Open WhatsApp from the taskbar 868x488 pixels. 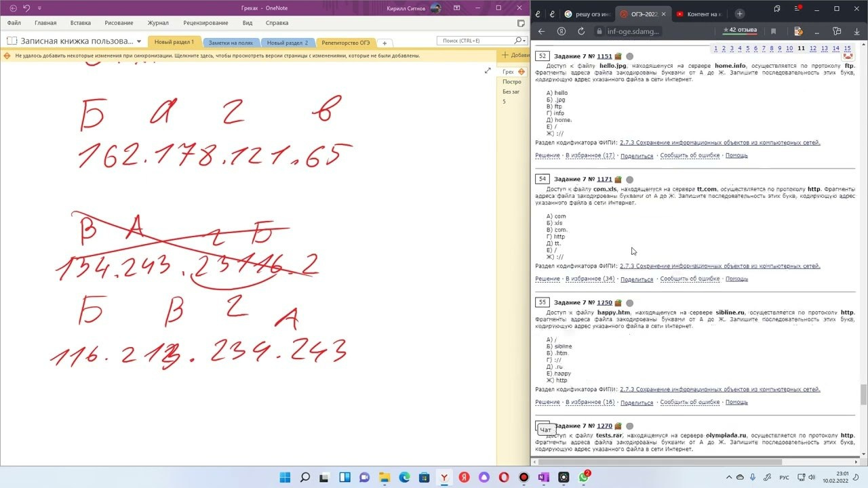pyautogui.click(x=584, y=477)
